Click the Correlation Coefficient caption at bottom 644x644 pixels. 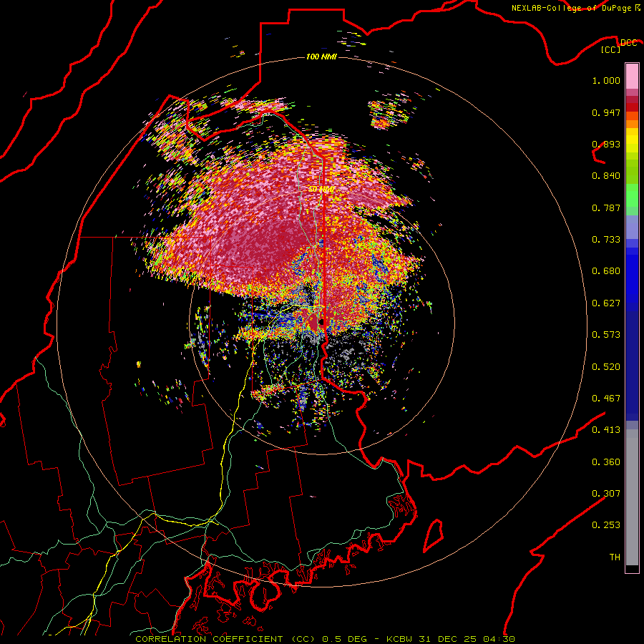(326, 639)
